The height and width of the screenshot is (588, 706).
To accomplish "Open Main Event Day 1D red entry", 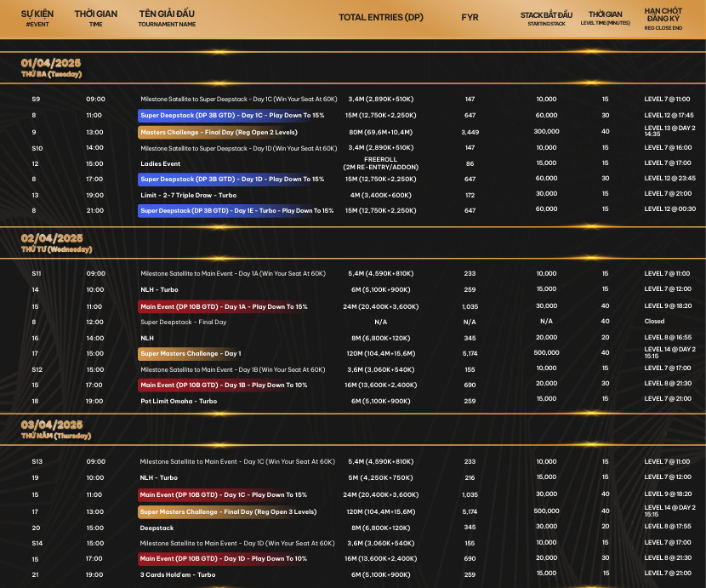I will 224,559.
